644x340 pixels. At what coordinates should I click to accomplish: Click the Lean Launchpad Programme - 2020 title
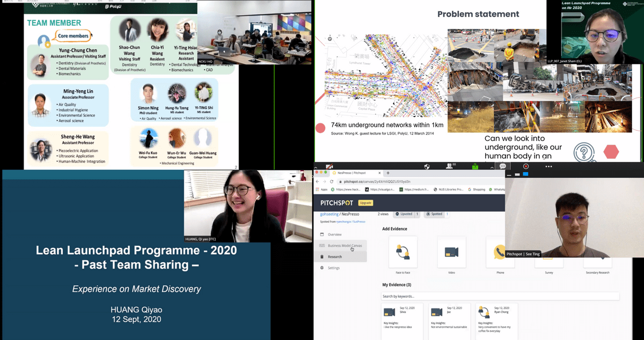136,250
